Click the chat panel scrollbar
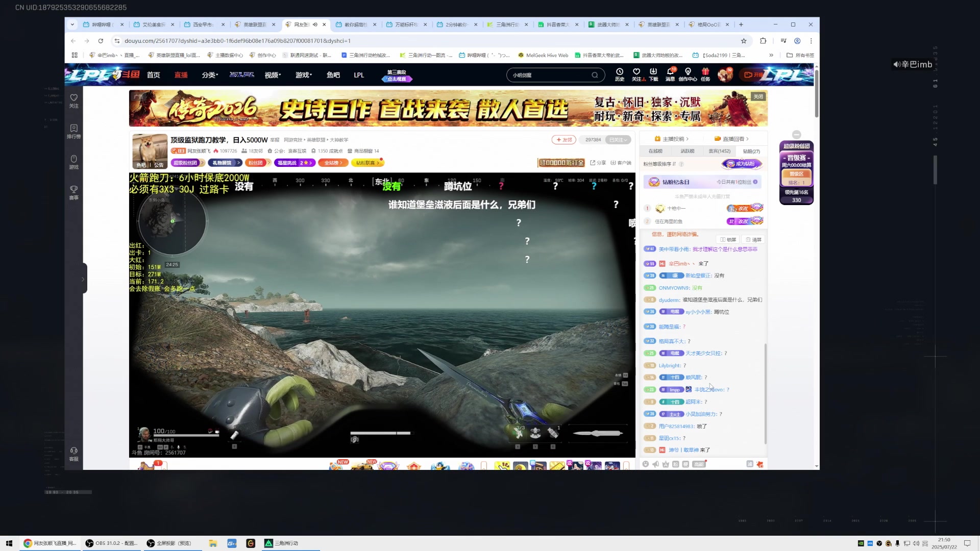The image size is (980, 551). tap(765, 393)
